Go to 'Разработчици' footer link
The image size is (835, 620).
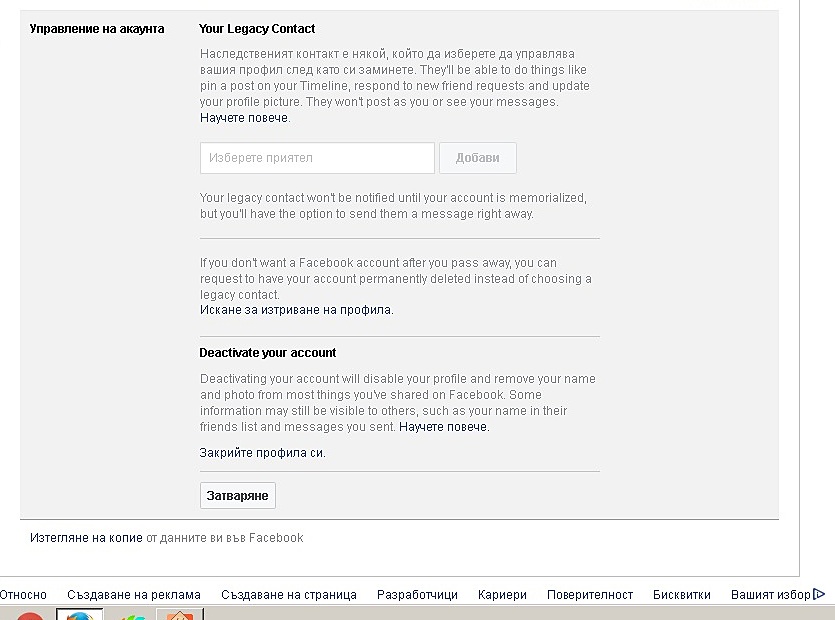pos(417,595)
